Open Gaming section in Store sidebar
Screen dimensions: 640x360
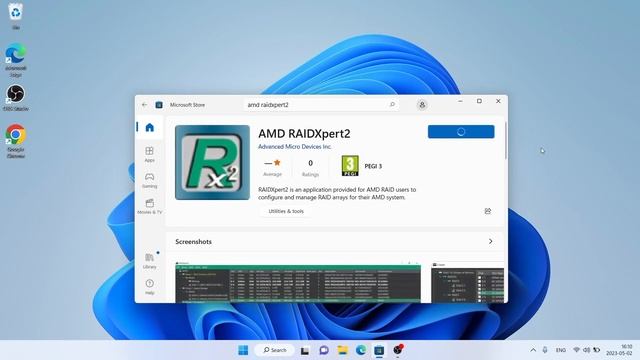(x=149, y=180)
